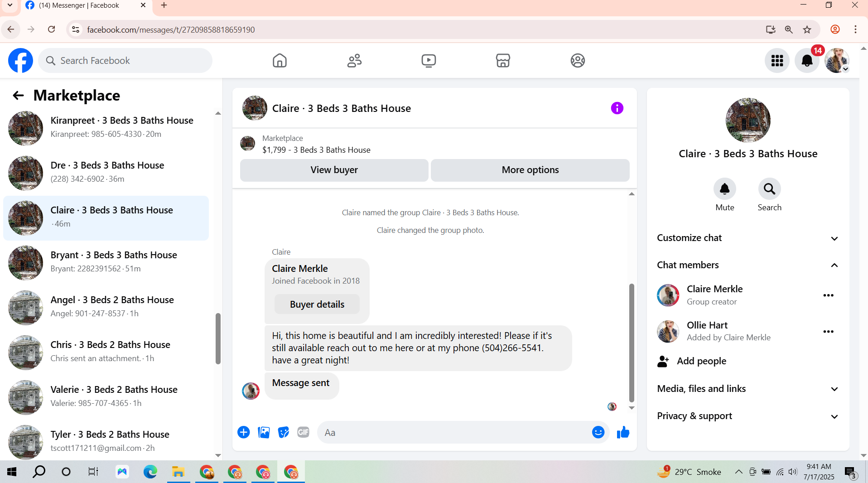This screenshot has height=483, width=868.
Task: Open the Chrome tab search dropdown
Action: pyautogui.click(x=10, y=5)
